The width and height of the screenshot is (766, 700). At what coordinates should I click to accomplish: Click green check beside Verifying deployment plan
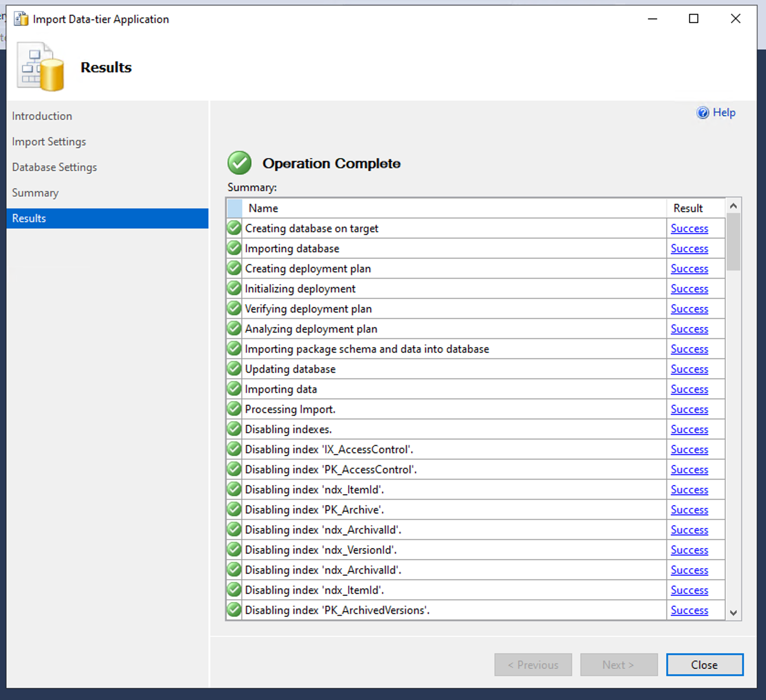(234, 308)
